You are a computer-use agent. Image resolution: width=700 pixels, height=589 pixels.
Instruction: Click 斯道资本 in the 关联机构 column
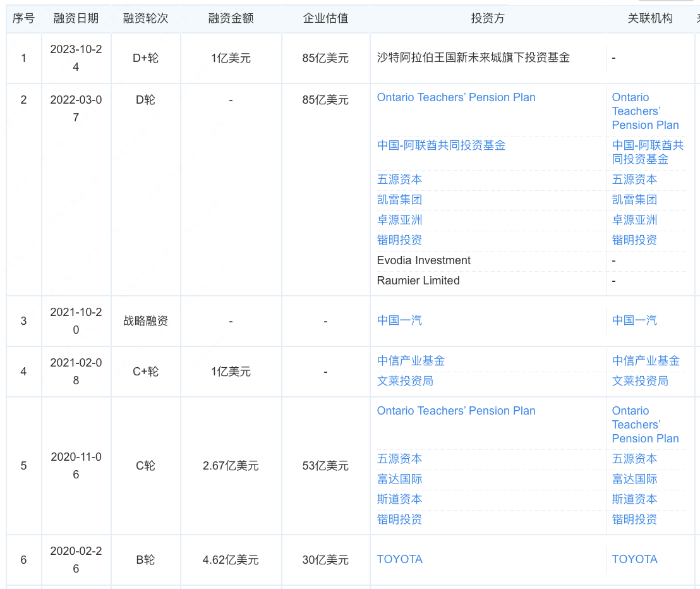point(634,499)
